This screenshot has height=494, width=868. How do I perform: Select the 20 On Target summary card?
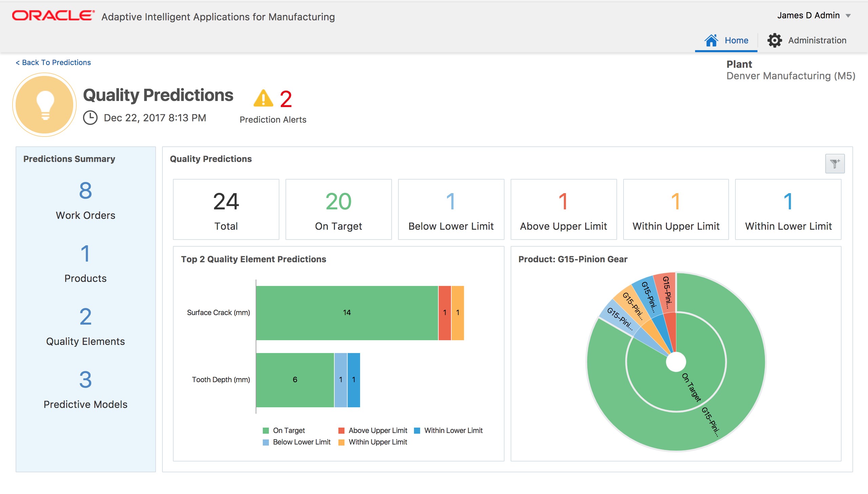338,209
